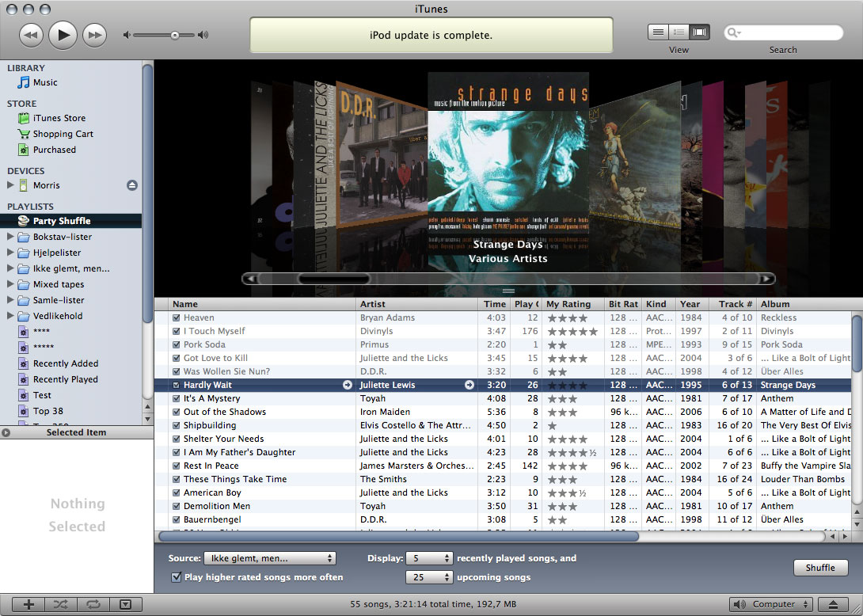
Task: Select Strange Days album cover
Action: click(x=508, y=153)
